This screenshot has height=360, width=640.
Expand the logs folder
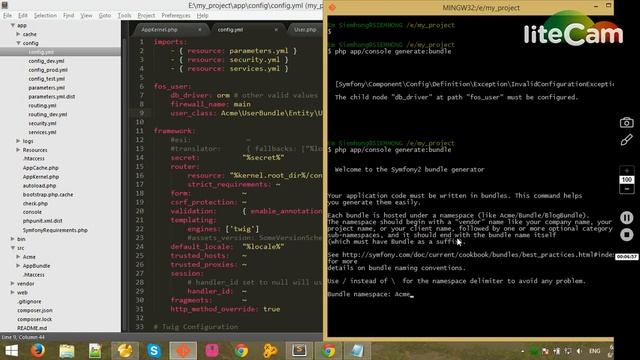click(18, 141)
